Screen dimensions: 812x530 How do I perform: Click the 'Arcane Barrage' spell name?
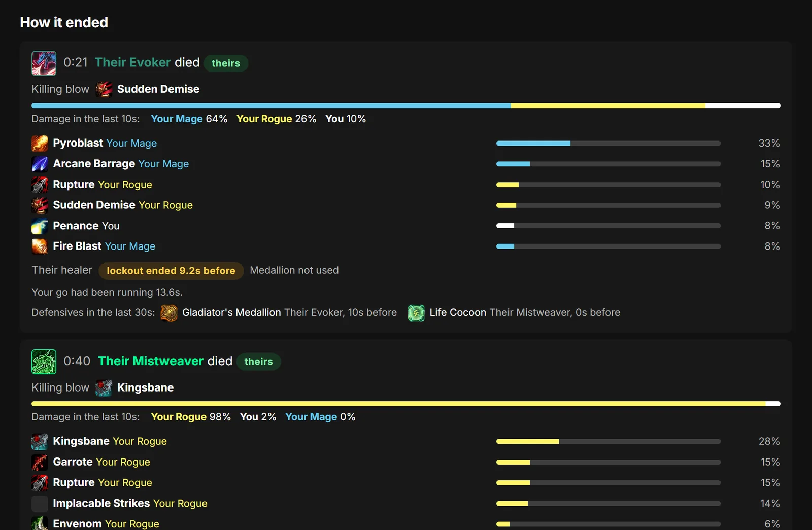[x=94, y=164]
